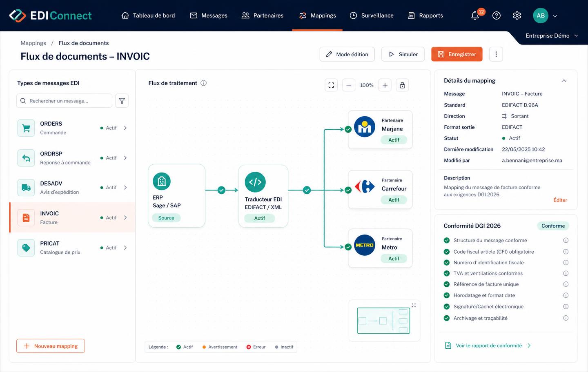Screen dimensions: 588x372
Task: Open the Entreprise Démo dropdown
Action: click(x=552, y=36)
